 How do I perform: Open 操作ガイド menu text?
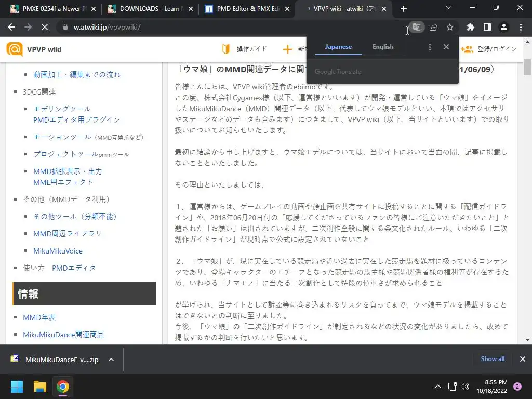click(251, 49)
